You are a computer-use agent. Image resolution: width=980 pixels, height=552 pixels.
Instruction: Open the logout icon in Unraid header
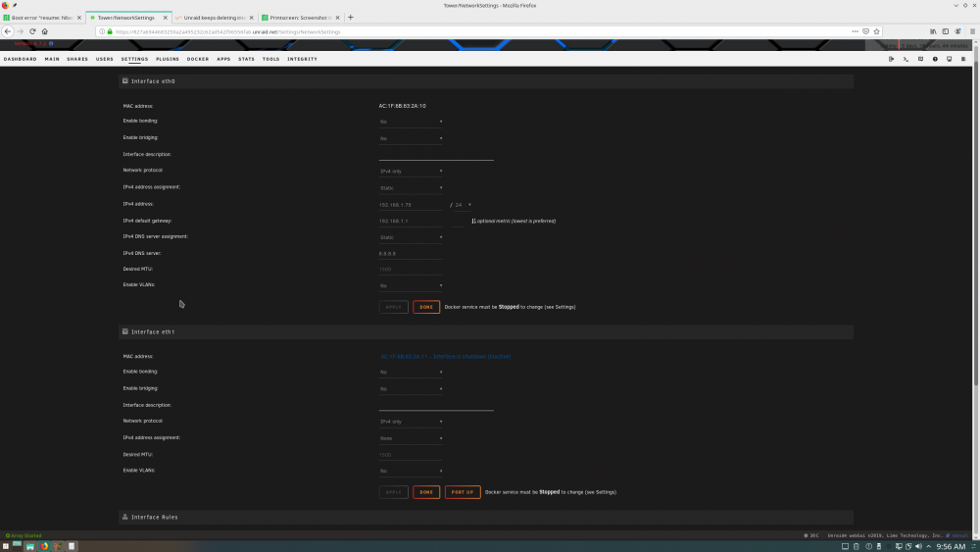[x=891, y=59]
